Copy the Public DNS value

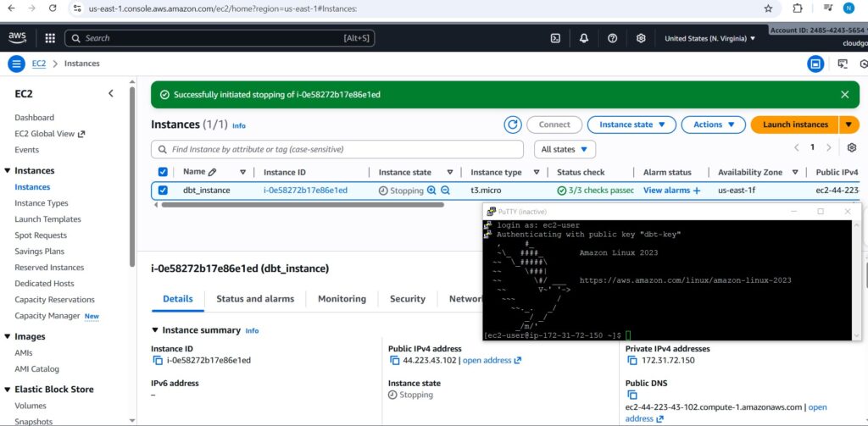coord(632,395)
